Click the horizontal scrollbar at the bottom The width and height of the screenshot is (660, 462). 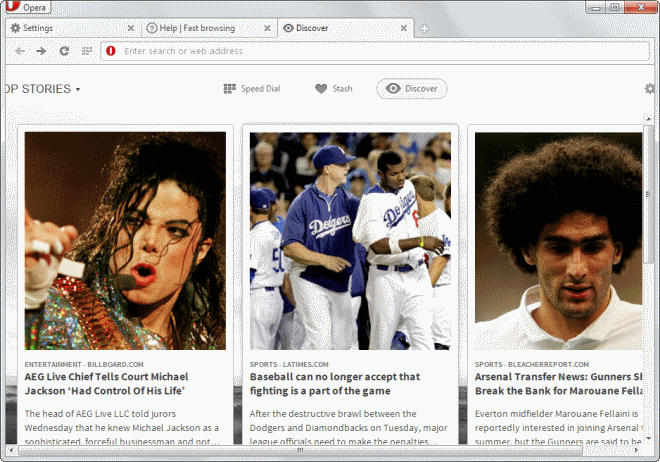point(300,451)
